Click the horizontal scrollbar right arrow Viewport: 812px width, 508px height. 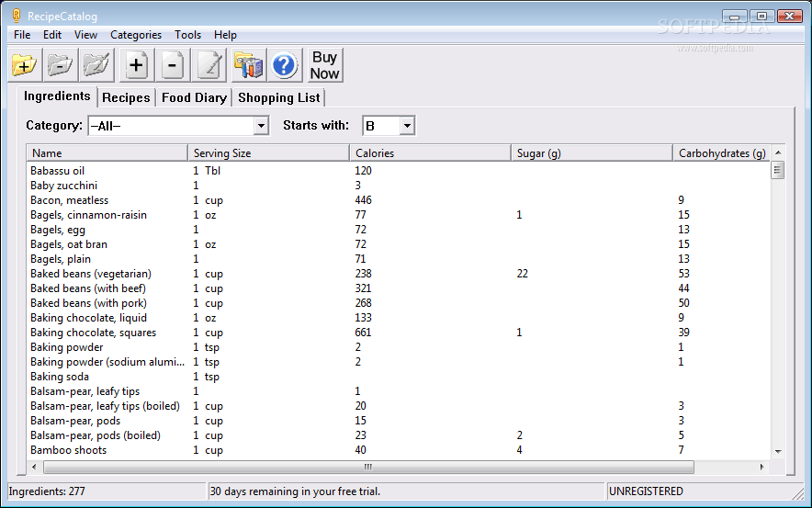761,467
